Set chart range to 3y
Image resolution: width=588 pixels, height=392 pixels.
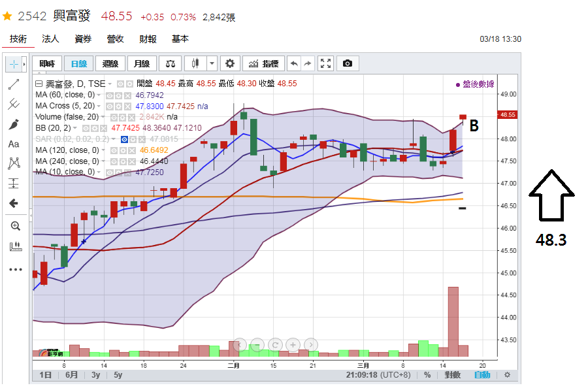(95, 375)
